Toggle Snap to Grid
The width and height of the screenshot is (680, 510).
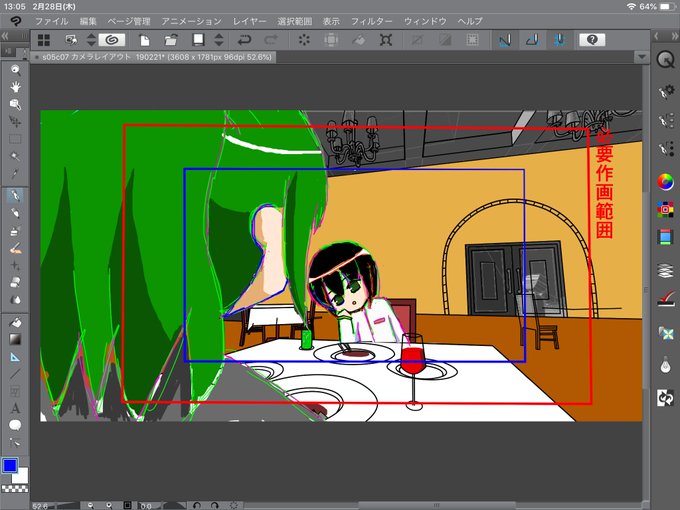(x=559, y=40)
